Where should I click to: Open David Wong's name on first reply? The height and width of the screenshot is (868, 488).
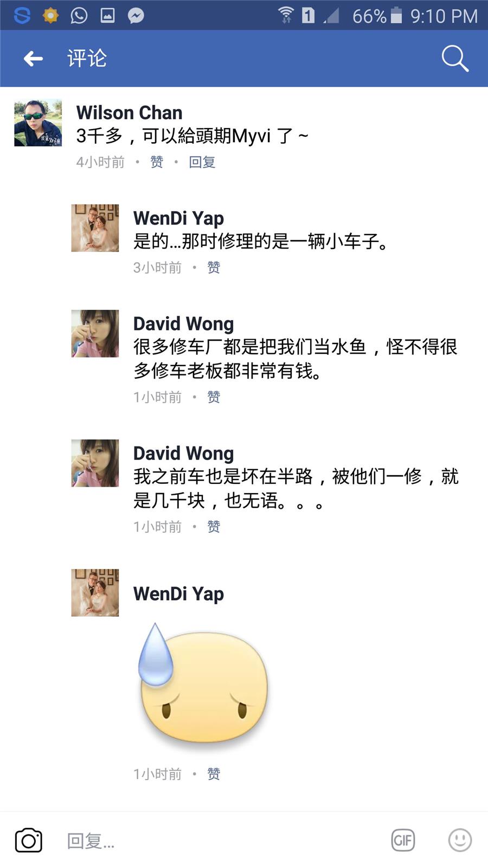pos(183,323)
